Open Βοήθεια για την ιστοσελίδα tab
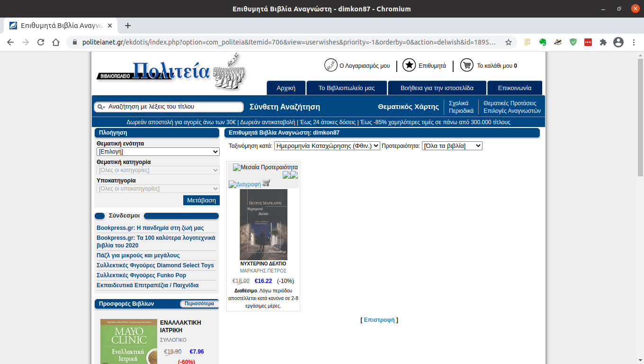This screenshot has width=644, height=364. pos(437,88)
